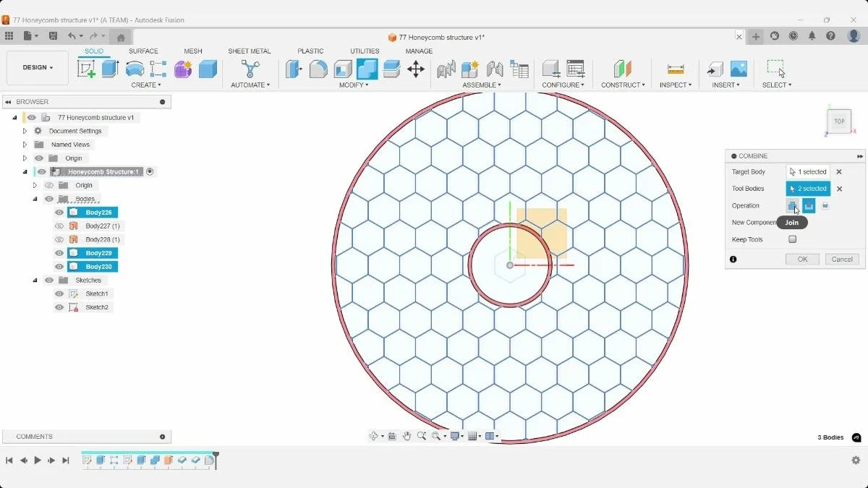Image resolution: width=868 pixels, height=488 pixels.
Task: Hide Body230 with its eye icon
Action: point(59,267)
